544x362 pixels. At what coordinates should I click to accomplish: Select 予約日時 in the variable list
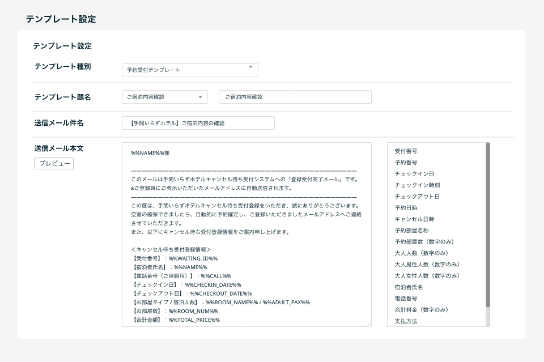pos(406,208)
